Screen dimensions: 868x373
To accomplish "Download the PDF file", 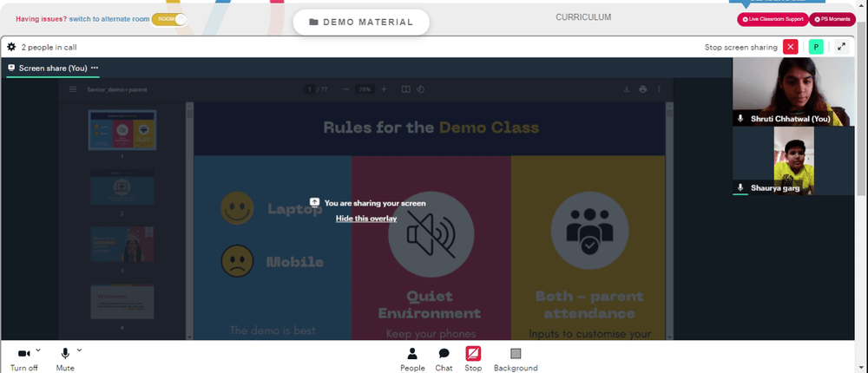I will 627,89.
